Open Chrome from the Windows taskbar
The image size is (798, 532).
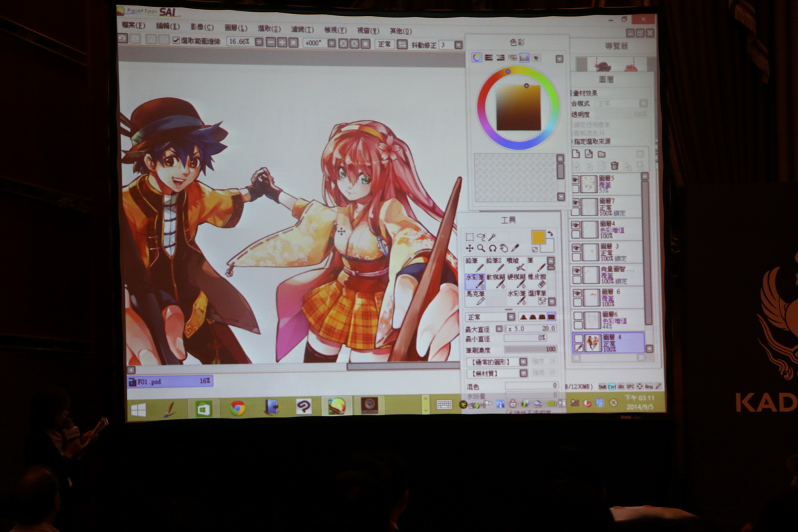(237, 408)
